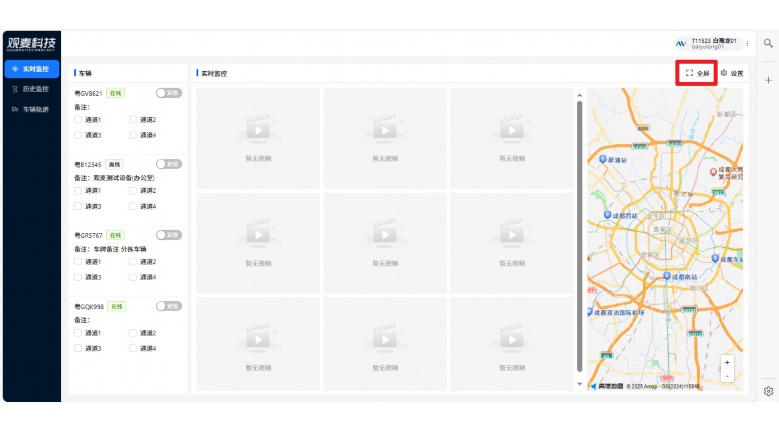The width and height of the screenshot is (779, 431).
Task: Click the 成都西站 marker on the map
Action: coord(607,215)
